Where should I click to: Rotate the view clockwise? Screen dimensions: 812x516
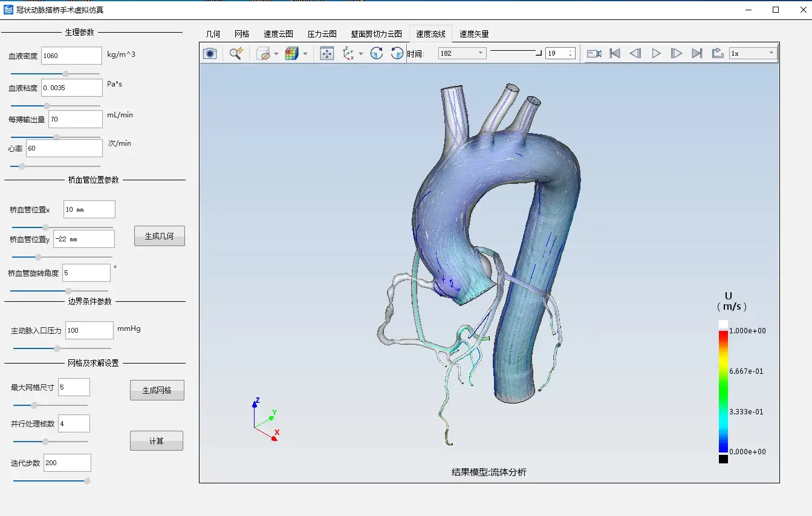pyautogui.click(x=377, y=54)
